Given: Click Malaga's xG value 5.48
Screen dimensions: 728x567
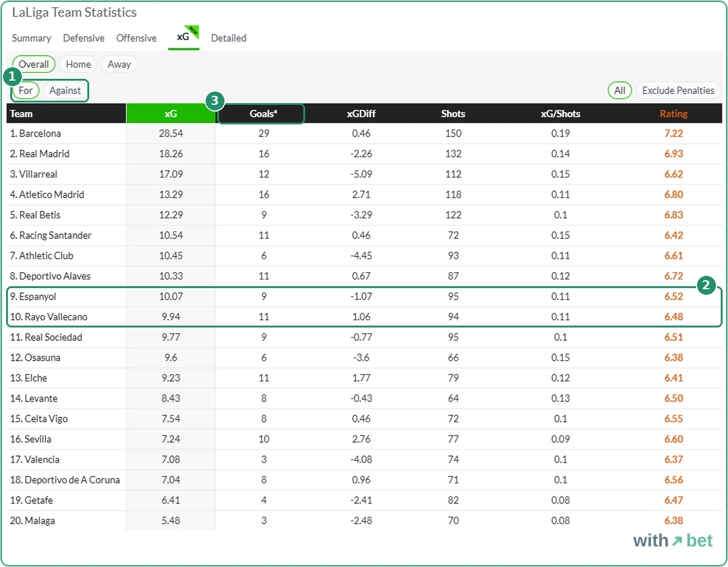Looking at the screenshot, I should 171,521.
